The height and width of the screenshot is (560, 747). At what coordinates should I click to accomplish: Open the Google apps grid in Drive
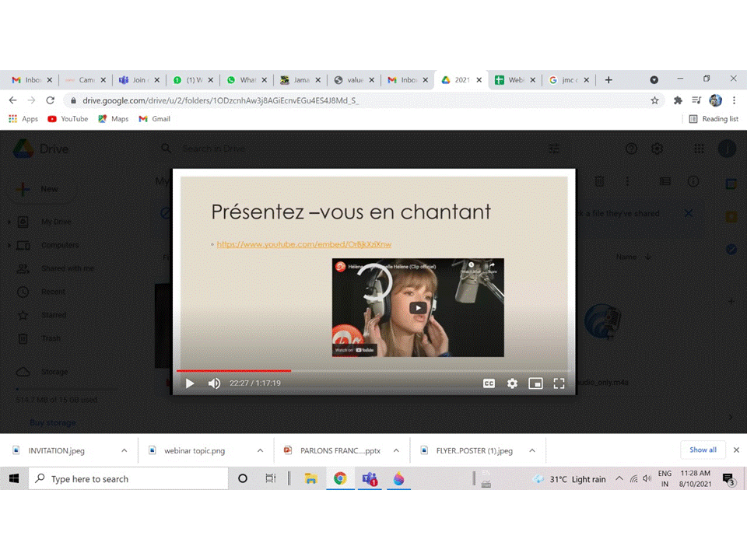click(x=699, y=149)
